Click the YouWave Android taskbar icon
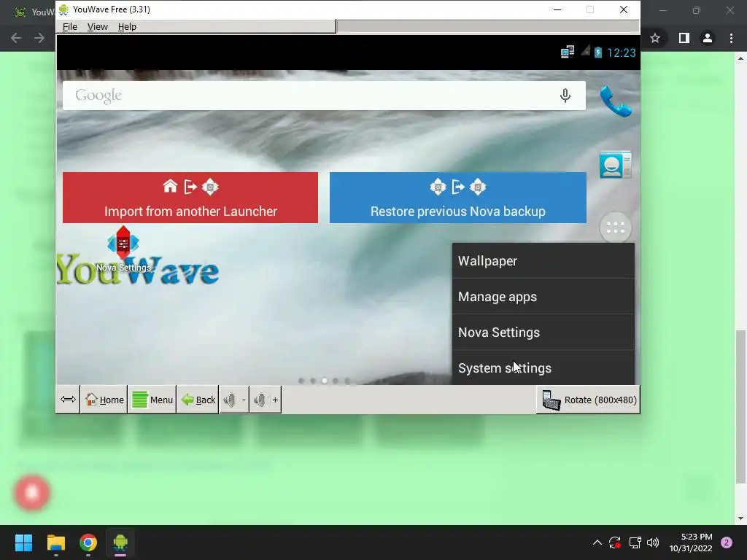747x560 pixels. pyautogui.click(x=120, y=542)
